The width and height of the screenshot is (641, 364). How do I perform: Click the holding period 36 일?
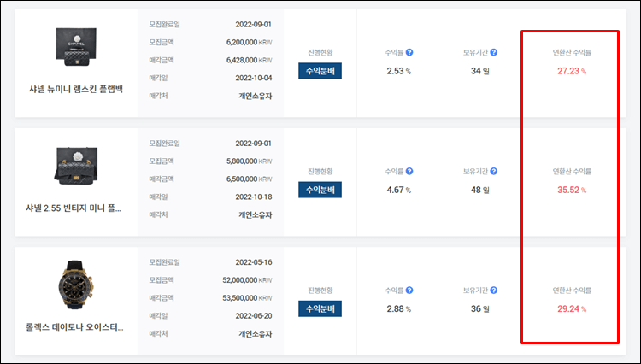click(x=480, y=308)
